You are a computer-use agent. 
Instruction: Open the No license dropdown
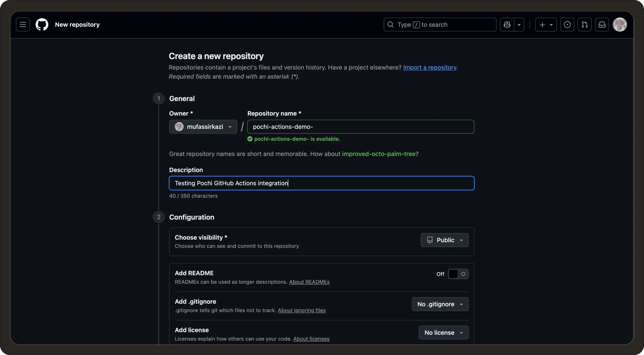tap(443, 333)
